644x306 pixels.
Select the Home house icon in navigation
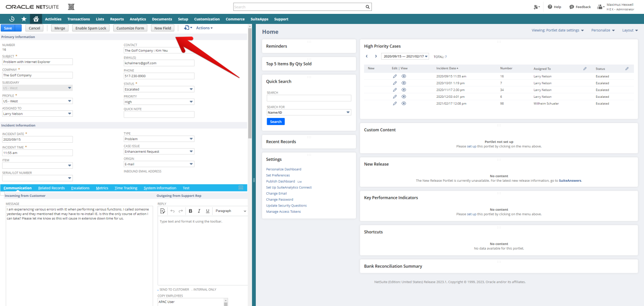pos(36,19)
